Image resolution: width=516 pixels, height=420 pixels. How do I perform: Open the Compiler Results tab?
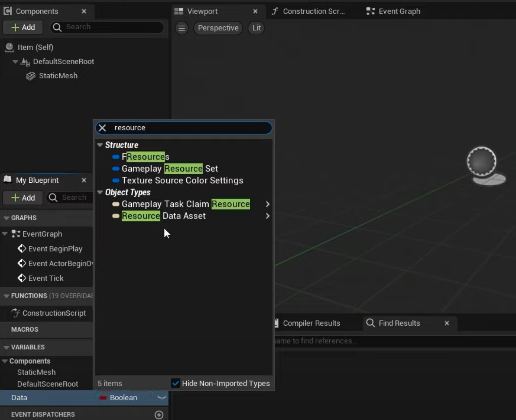click(x=311, y=323)
